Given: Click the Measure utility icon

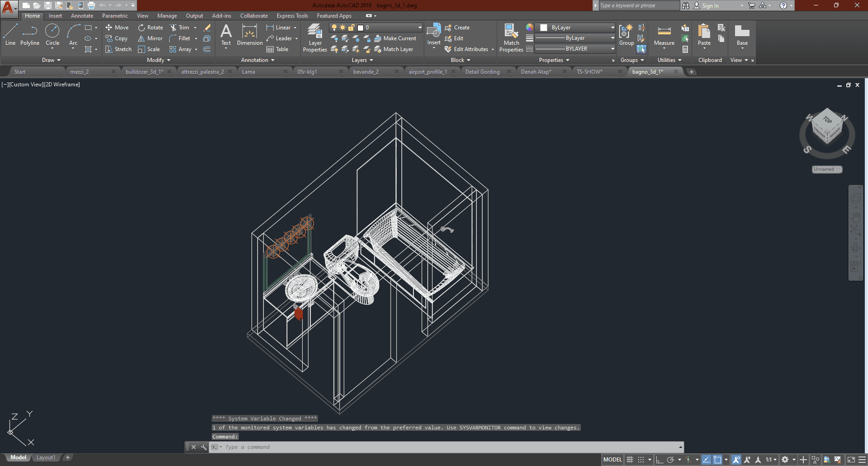Looking at the screenshot, I should pyautogui.click(x=664, y=35).
